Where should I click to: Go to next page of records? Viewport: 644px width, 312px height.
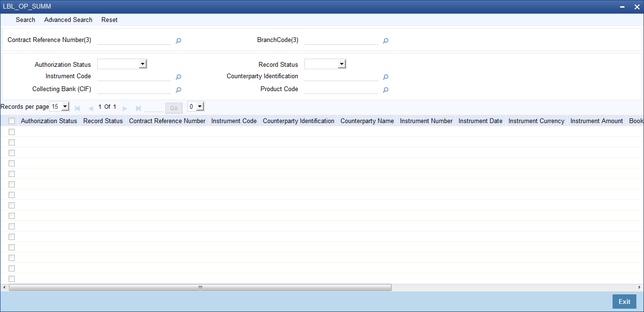(125, 108)
